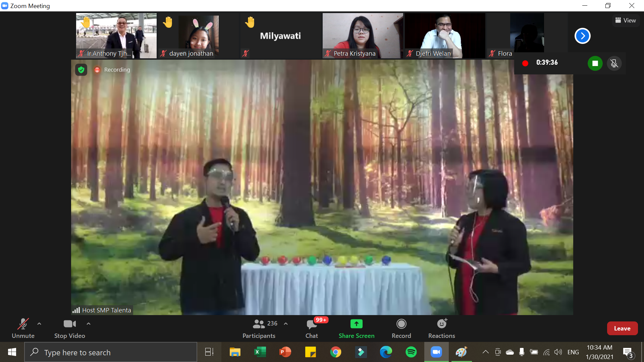The image size is (644, 362).
Task: Open meeting security info shield icon
Action: click(81, 70)
